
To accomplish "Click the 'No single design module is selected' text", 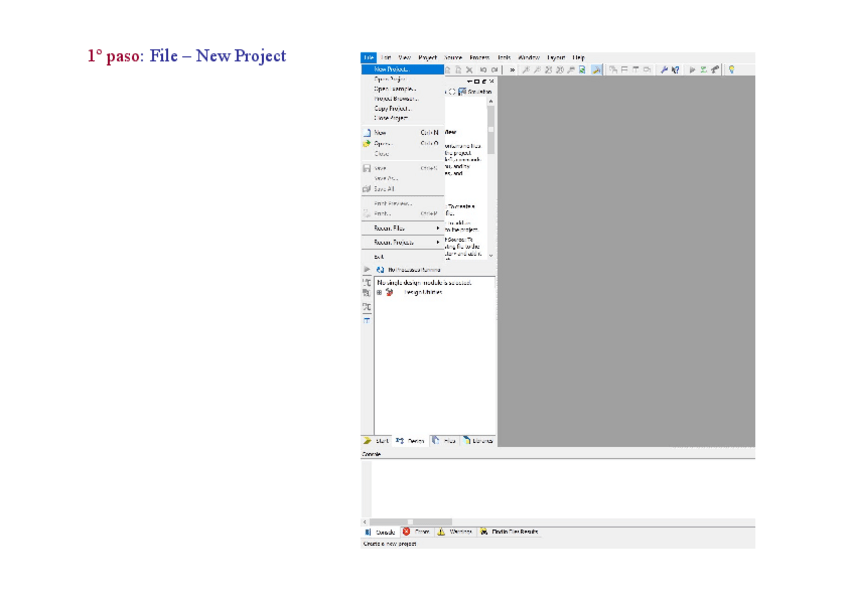I will coord(424,282).
